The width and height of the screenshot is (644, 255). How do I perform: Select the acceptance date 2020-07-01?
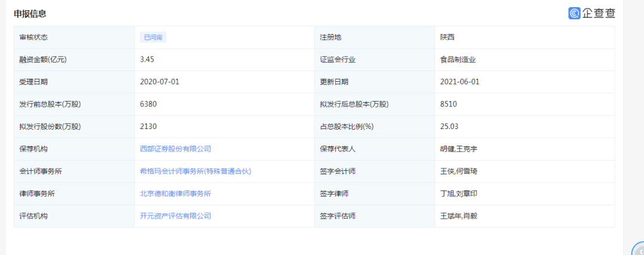pos(159,82)
